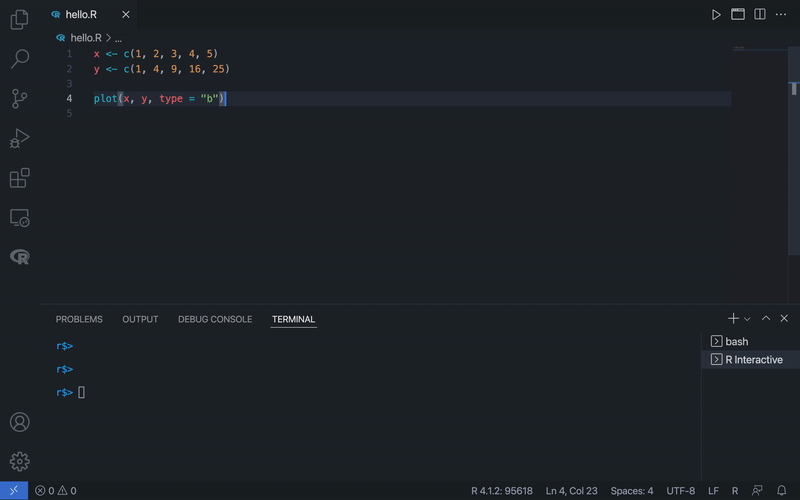
Task: Create a new terminal with plus icon
Action: pos(733,318)
